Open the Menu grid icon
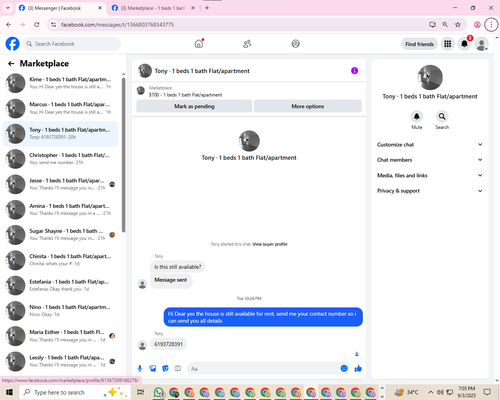 [448, 44]
